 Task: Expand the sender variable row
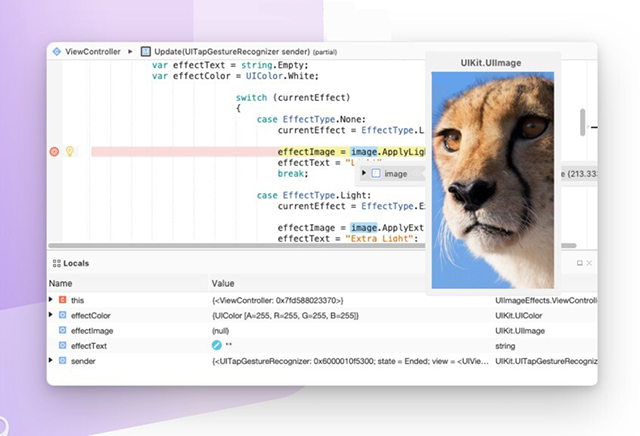[51, 360]
